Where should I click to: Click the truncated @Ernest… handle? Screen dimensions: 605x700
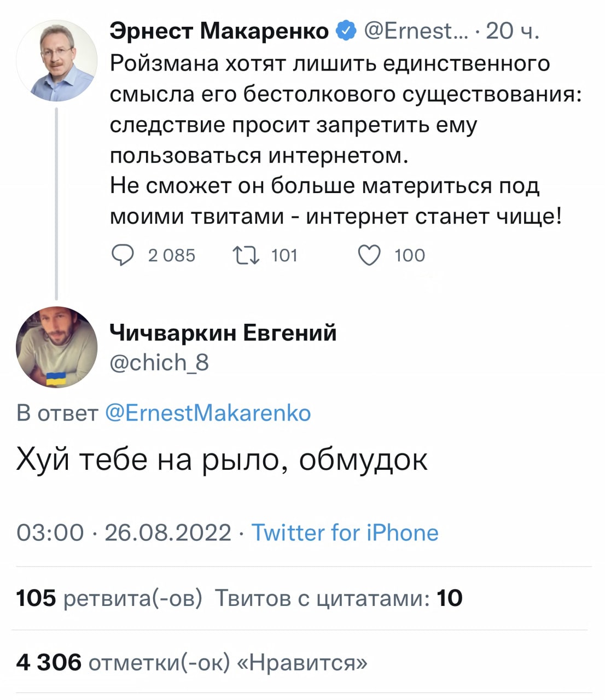(416, 31)
